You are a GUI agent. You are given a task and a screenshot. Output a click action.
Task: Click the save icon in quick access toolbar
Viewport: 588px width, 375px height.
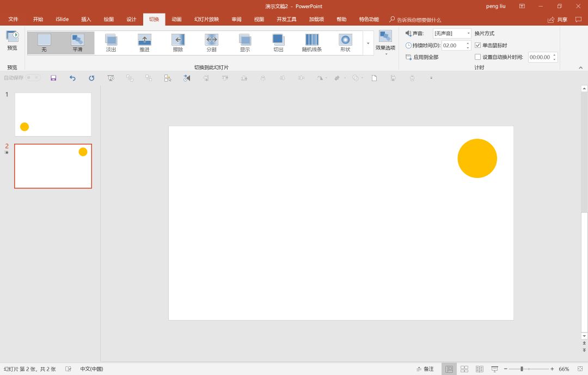(x=53, y=78)
